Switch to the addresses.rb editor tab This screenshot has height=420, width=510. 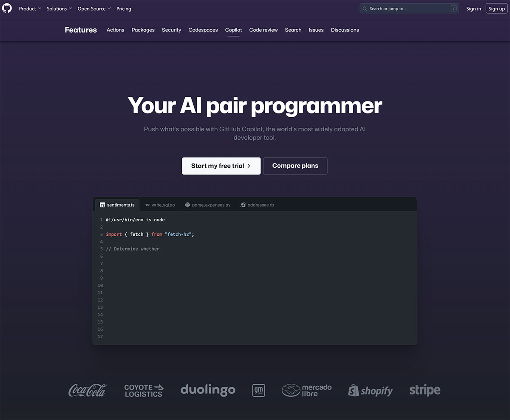(257, 205)
